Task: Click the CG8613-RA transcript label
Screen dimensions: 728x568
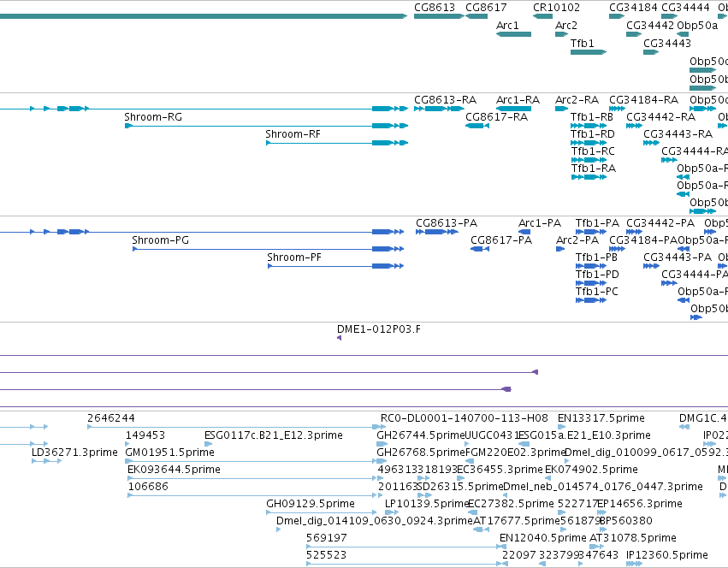Action: click(x=445, y=100)
